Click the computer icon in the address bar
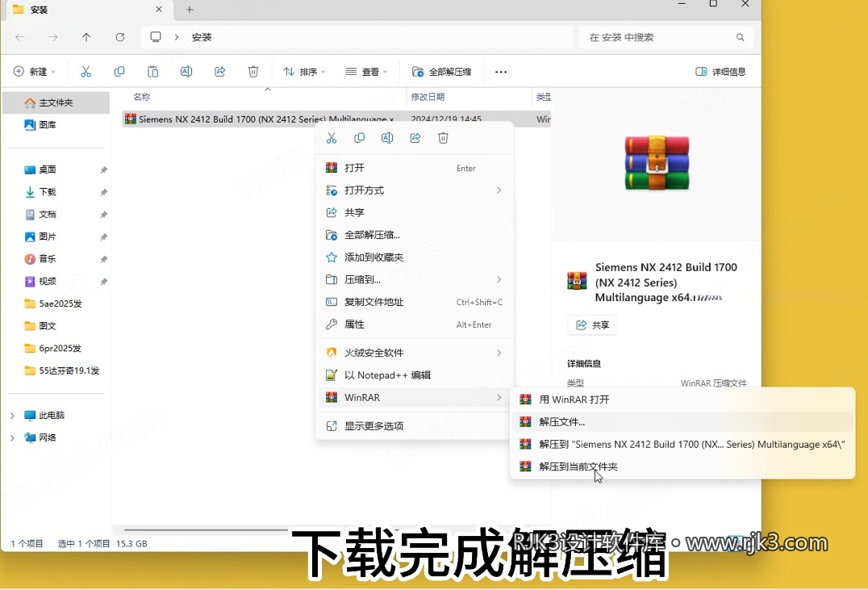 click(156, 36)
